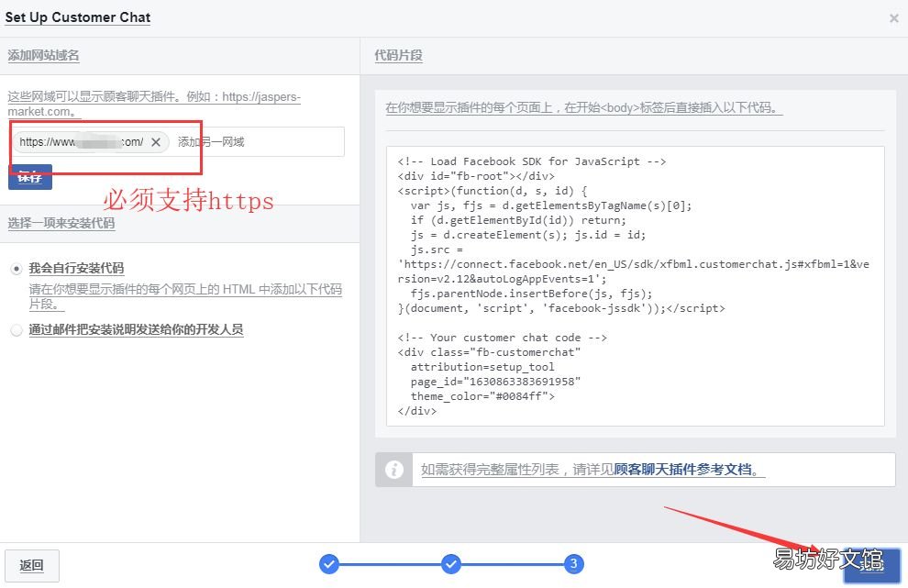This screenshot has width=908, height=588.
Task: Click the 'Your customer chat code' comment line
Action: coord(502,338)
